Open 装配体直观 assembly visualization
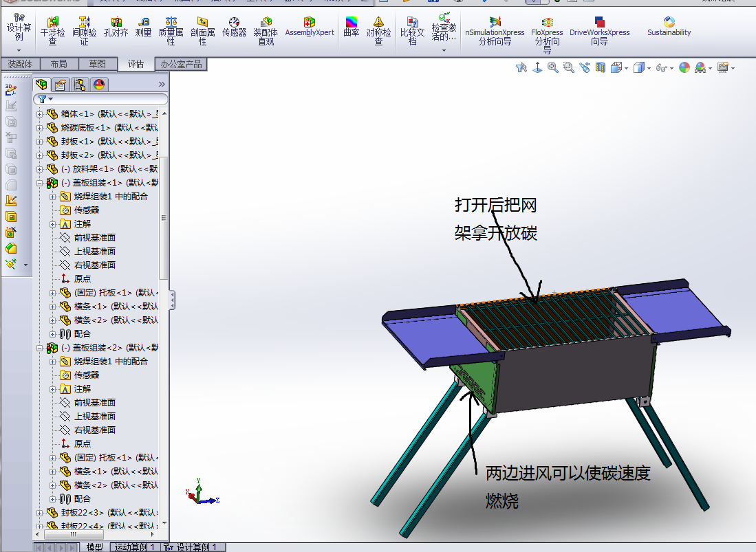This screenshot has width=756, height=552. click(x=266, y=30)
